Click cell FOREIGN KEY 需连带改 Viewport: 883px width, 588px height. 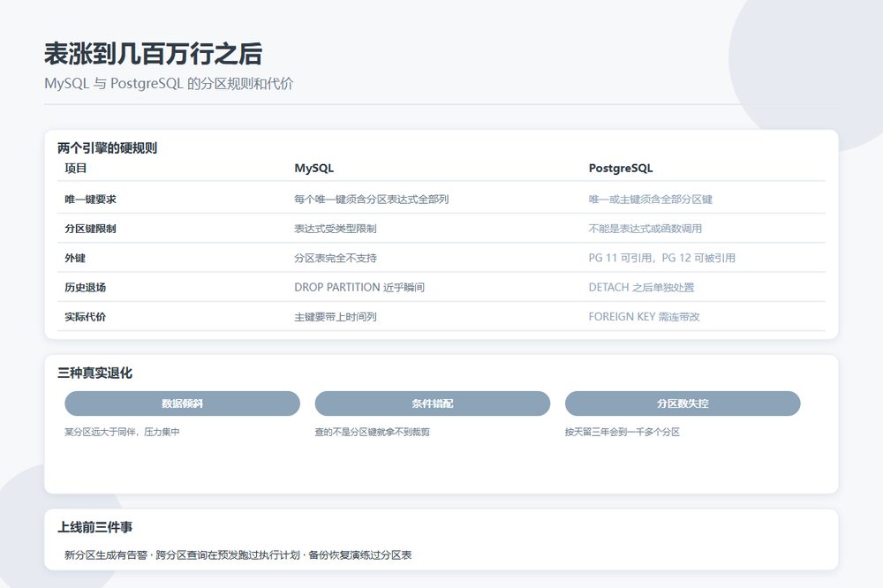coord(645,317)
